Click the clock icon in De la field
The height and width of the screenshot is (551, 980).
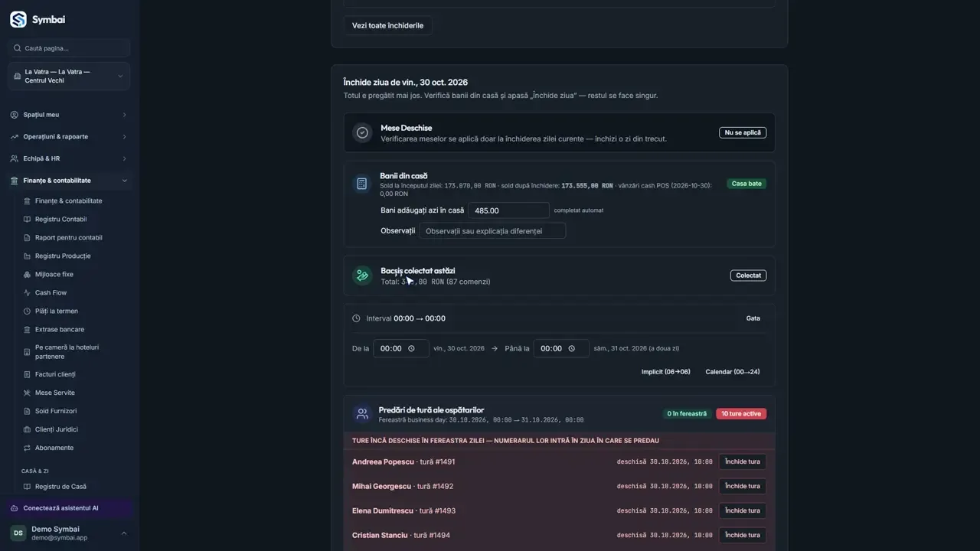tap(412, 348)
